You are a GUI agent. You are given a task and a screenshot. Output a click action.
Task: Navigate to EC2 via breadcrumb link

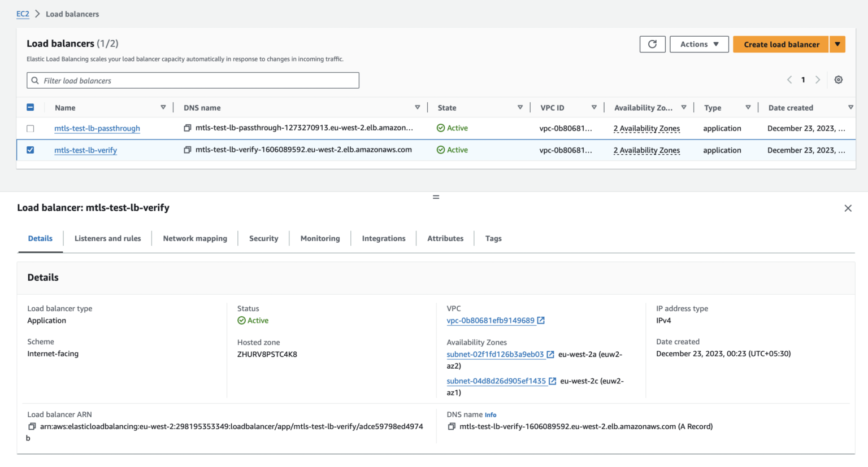tap(23, 14)
